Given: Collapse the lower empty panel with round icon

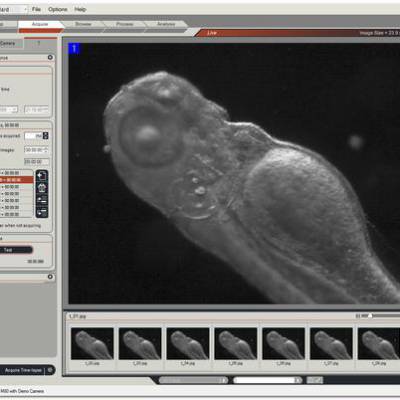Looking at the screenshot, I should click(x=50, y=277).
